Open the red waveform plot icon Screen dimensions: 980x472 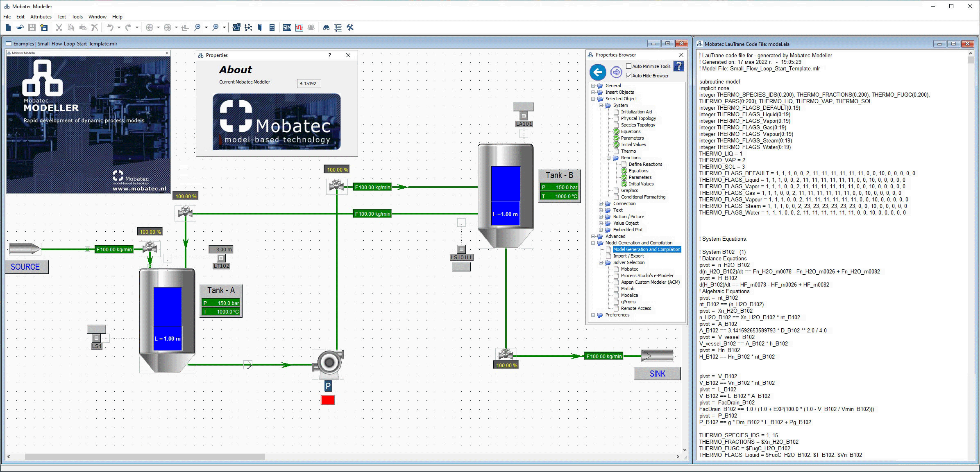(299, 27)
